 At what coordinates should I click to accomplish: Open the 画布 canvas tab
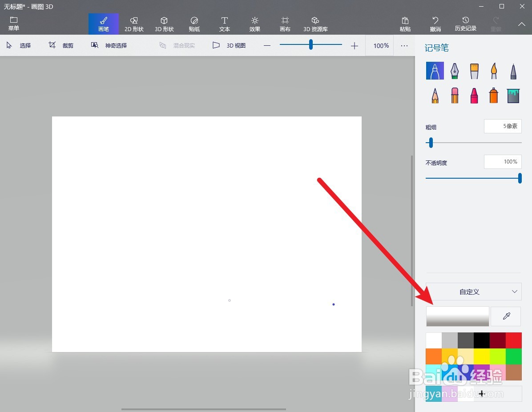pos(285,24)
